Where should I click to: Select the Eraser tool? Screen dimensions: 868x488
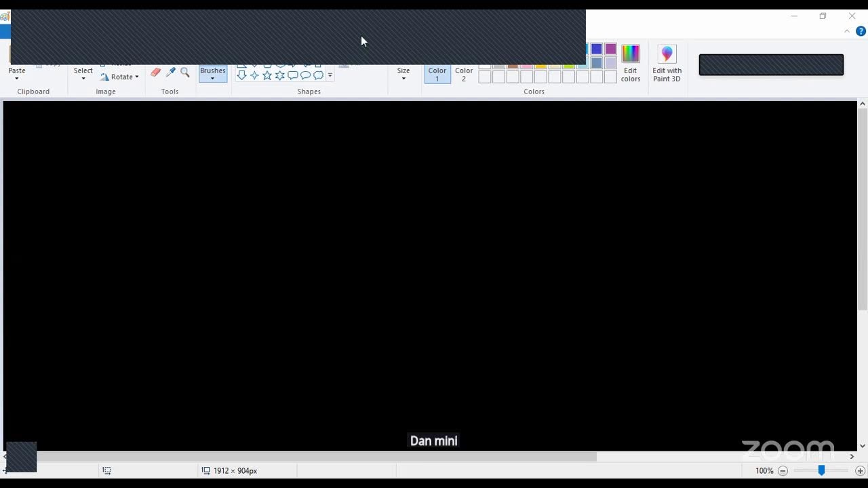point(156,73)
